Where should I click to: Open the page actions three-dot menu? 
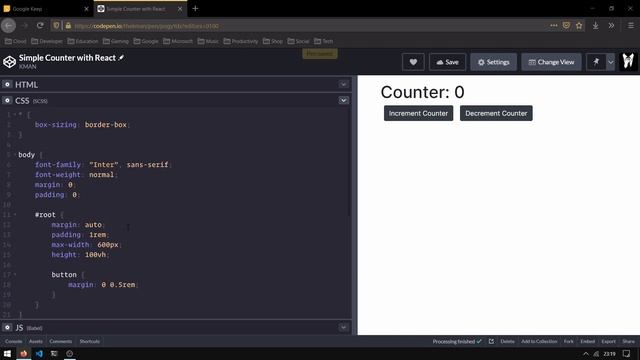(x=553, y=25)
